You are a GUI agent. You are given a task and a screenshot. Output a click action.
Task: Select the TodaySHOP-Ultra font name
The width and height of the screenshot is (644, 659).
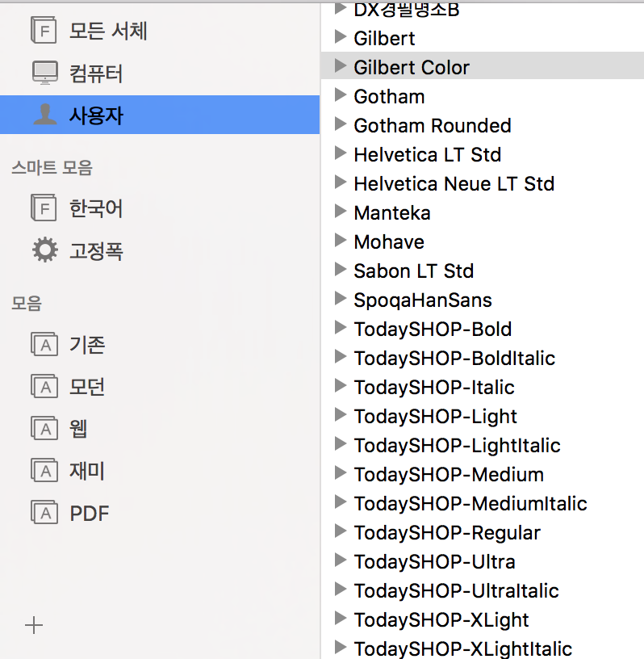(435, 562)
